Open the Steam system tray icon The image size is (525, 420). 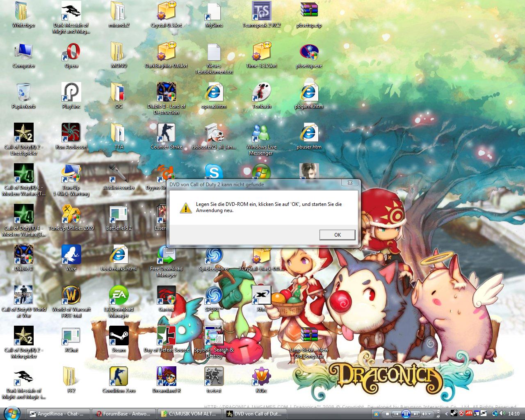point(454,413)
